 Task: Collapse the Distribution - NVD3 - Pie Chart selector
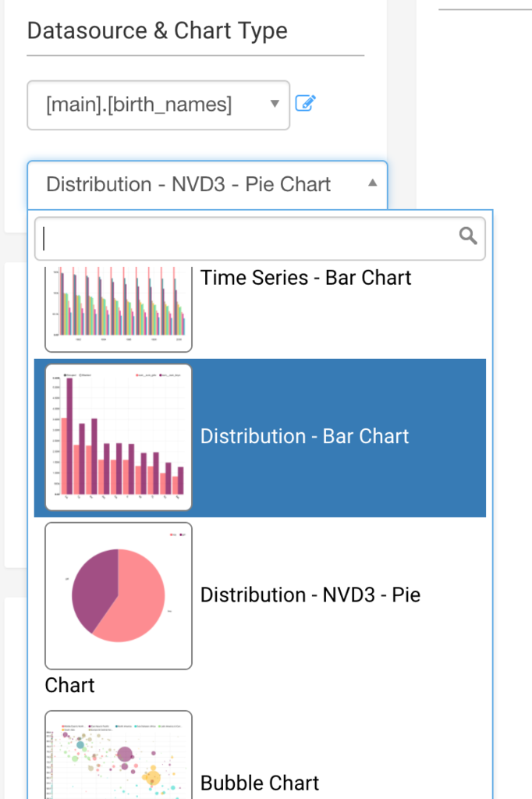207,184
